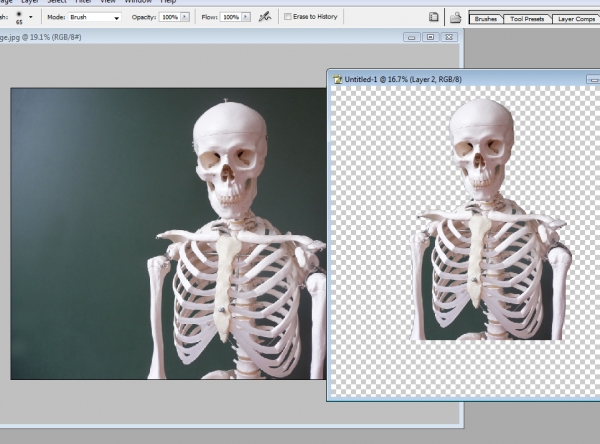Open the Filter menu
The image size is (600, 444).
point(83,2)
